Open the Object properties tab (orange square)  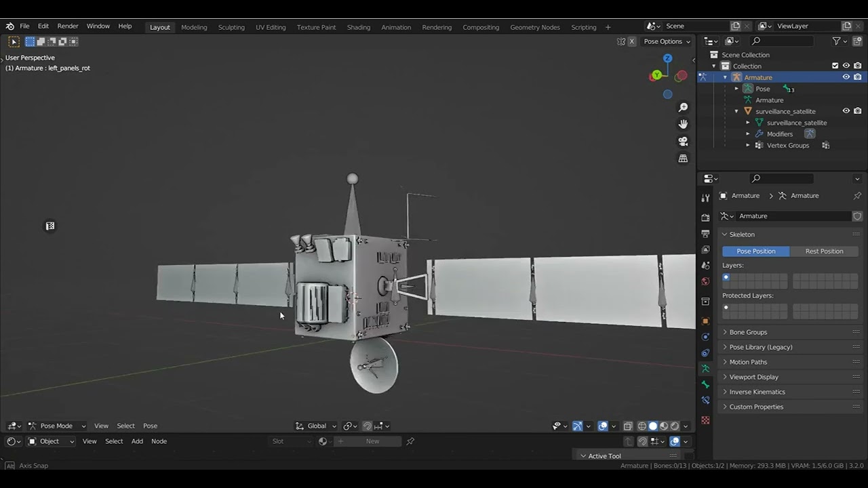705,321
